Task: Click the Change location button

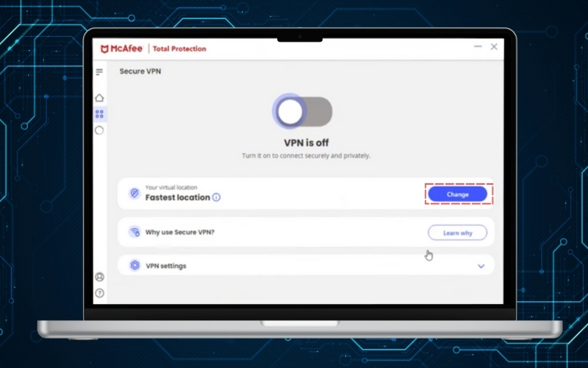Action: point(457,194)
